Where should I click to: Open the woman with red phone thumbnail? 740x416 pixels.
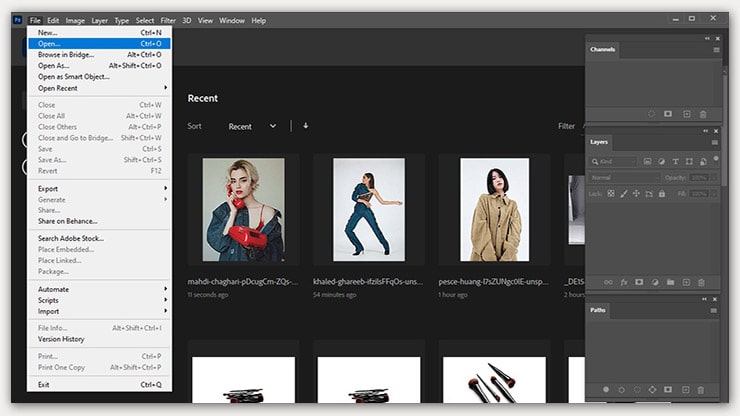tap(243, 210)
